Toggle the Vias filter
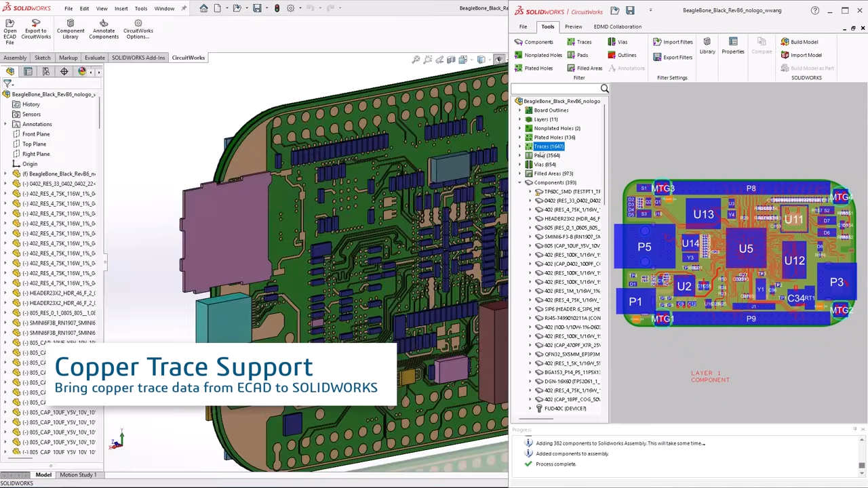The image size is (868, 488). click(617, 42)
